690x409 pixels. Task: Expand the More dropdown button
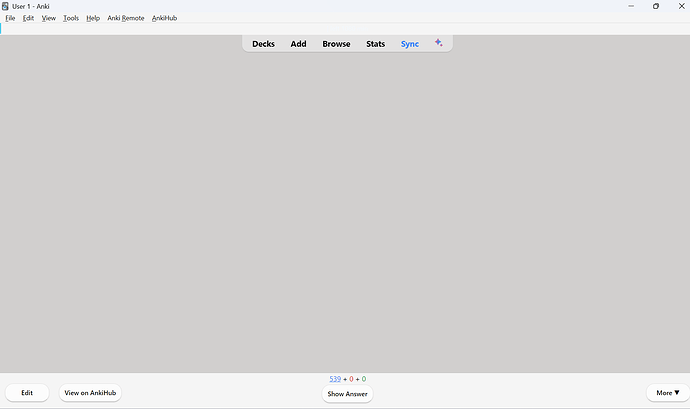667,393
